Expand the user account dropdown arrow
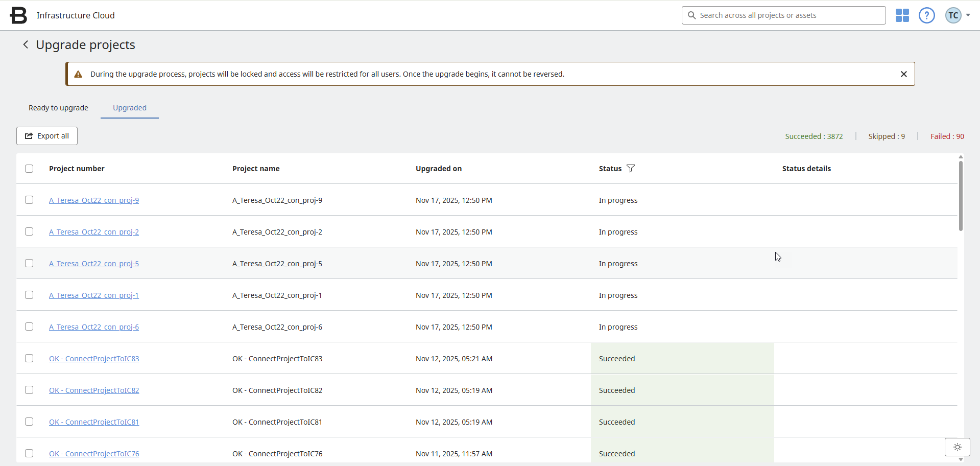 click(968, 15)
